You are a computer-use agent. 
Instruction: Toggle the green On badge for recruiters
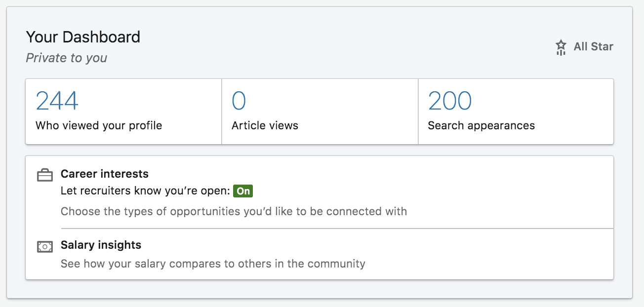pyautogui.click(x=243, y=191)
